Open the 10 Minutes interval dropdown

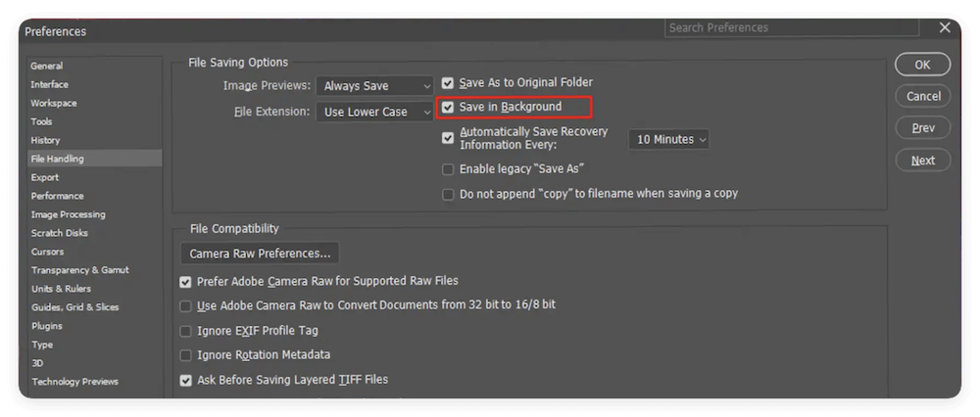[668, 139]
